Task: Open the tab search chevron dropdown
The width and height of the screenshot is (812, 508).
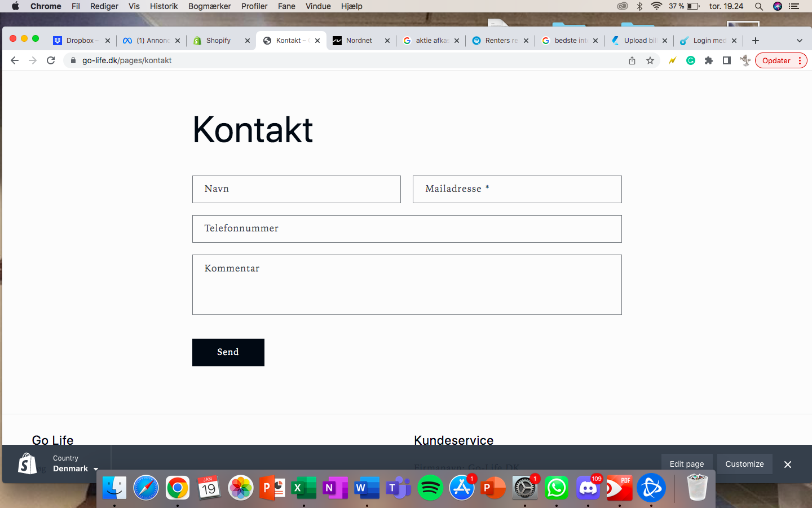Action: tap(799, 41)
